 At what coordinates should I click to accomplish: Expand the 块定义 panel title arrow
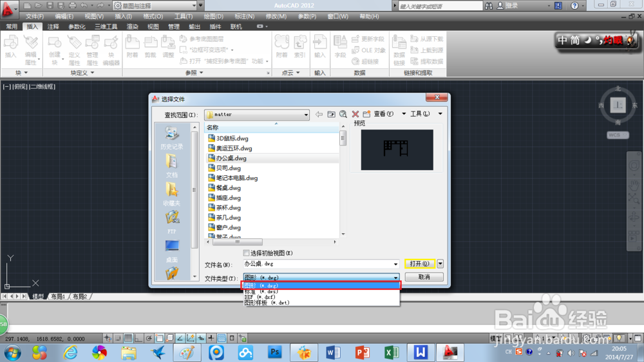pyautogui.click(x=92, y=73)
